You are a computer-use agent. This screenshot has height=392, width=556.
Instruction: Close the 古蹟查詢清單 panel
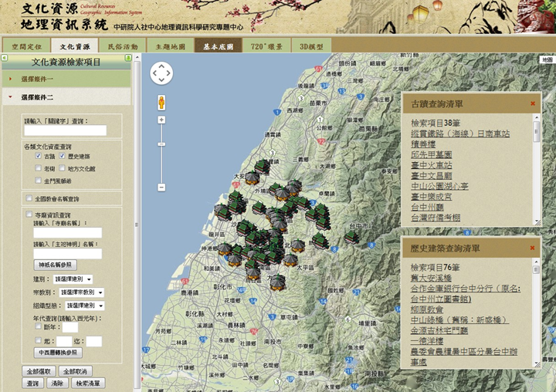click(x=532, y=103)
